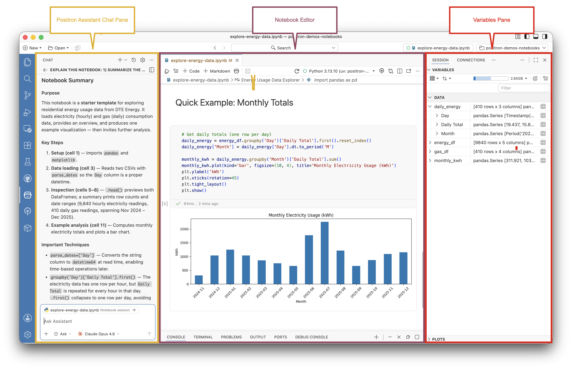Add a new Markdown cell

pyautogui.click(x=217, y=71)
